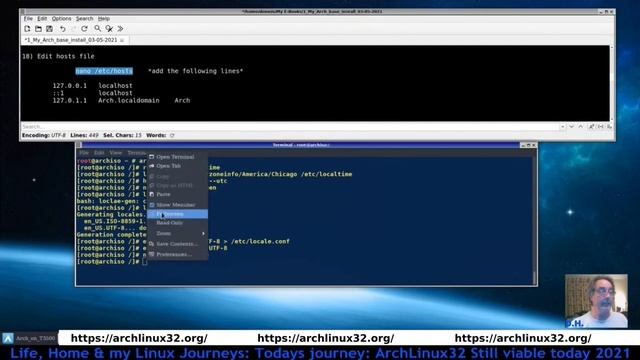Open the terminal window Edit menu

click(99, 153)
